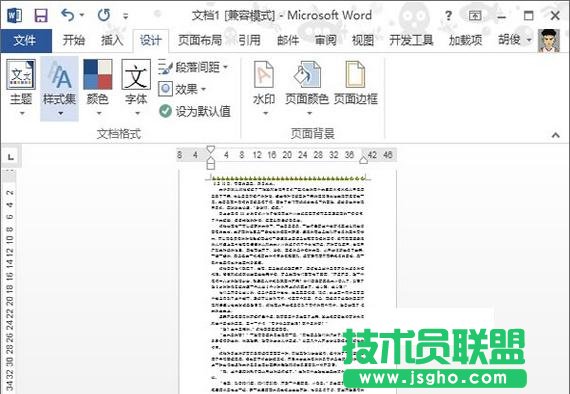Open the 开发工具 (Developer) tab
570x394 pixels.
click(411, 40)
